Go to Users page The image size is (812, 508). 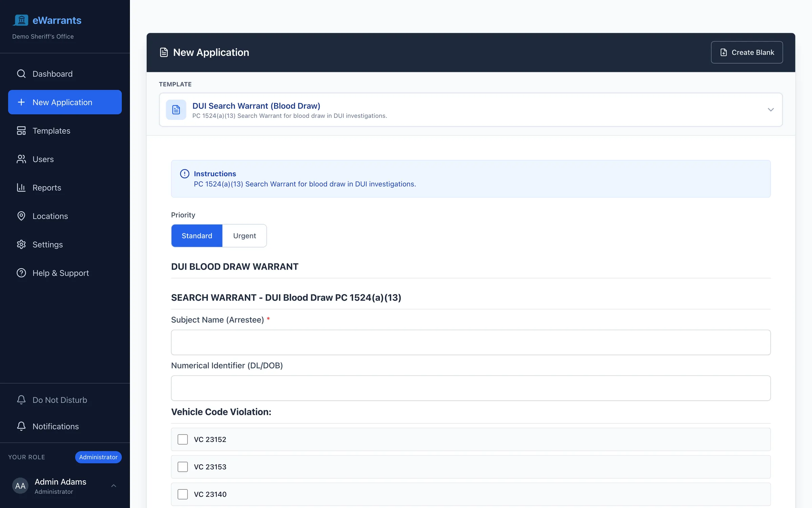[x=65, y=159]
